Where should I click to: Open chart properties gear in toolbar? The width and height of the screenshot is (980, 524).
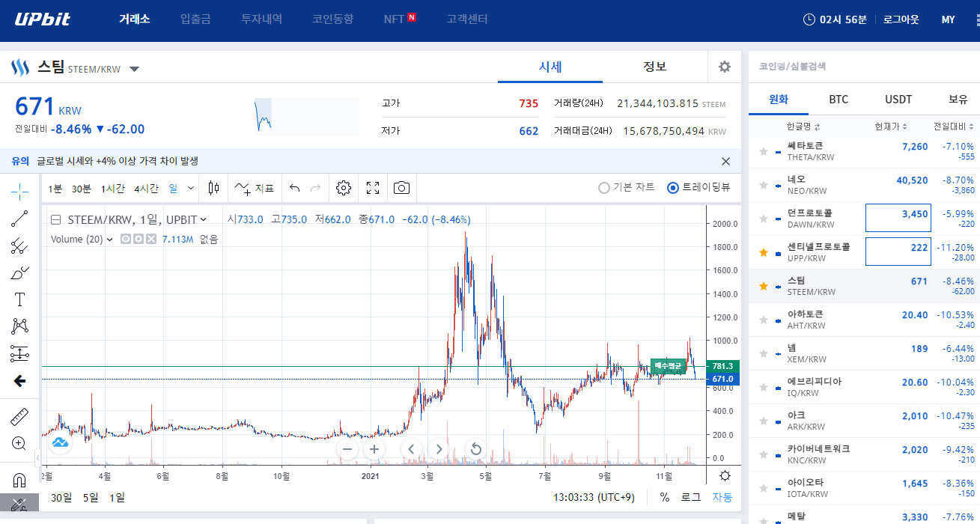pos(344,188)
